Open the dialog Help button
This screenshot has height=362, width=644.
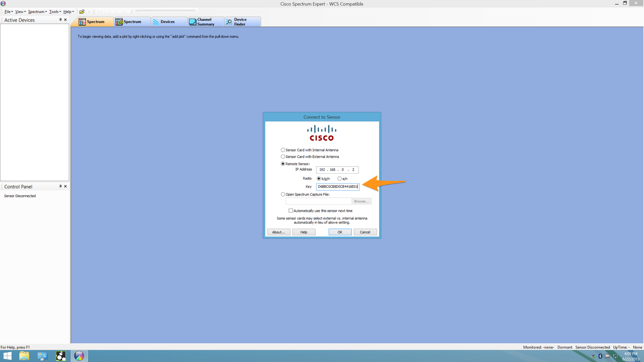click(304, 232)
